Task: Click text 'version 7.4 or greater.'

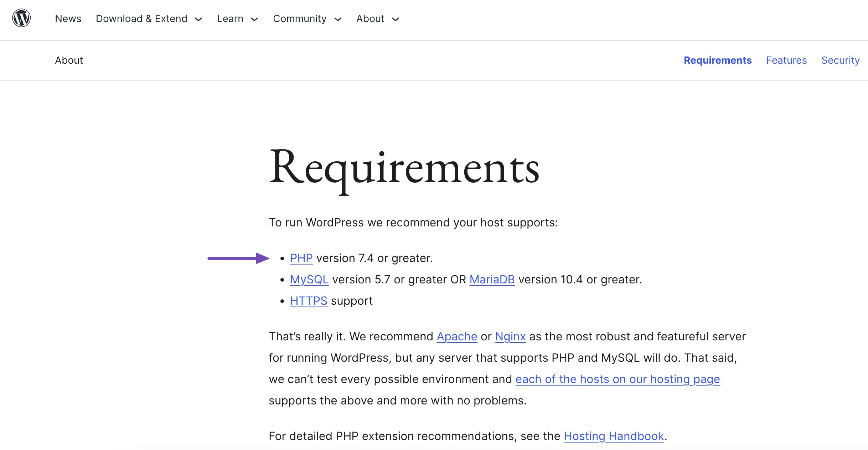Action: coord(374,258)
